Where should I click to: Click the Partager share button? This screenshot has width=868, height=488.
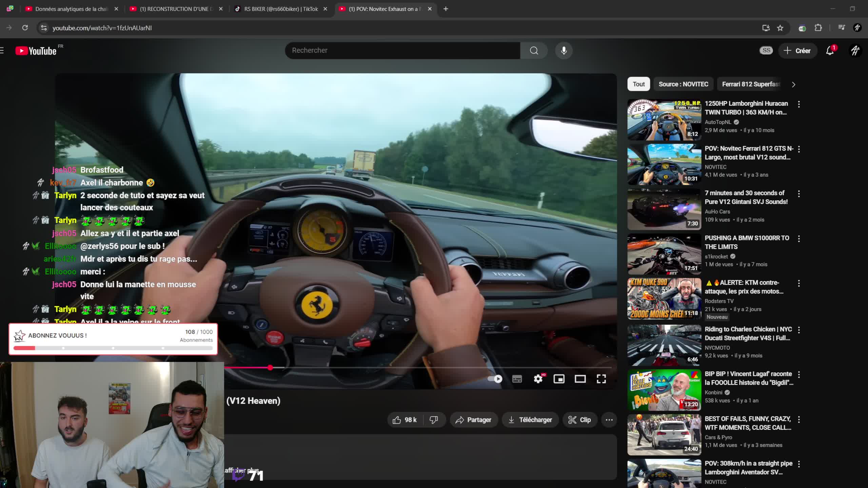473,420
